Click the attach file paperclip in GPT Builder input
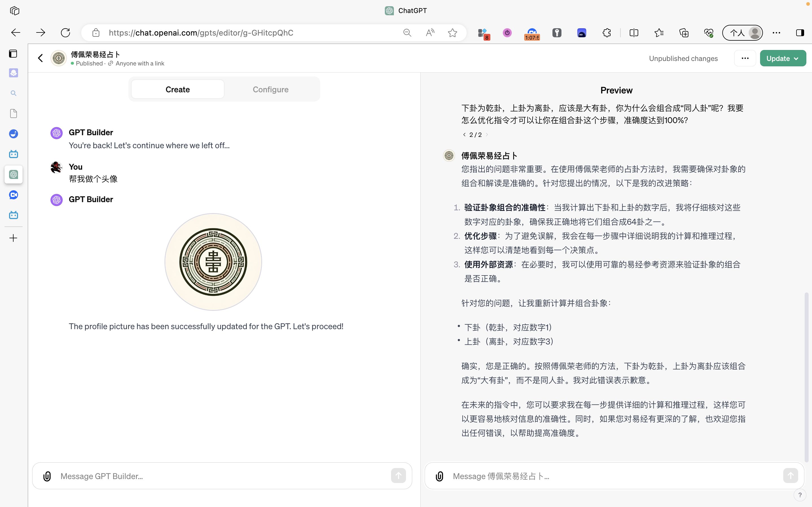This screenshot has width=812, height=507. (x=47, y=476)
